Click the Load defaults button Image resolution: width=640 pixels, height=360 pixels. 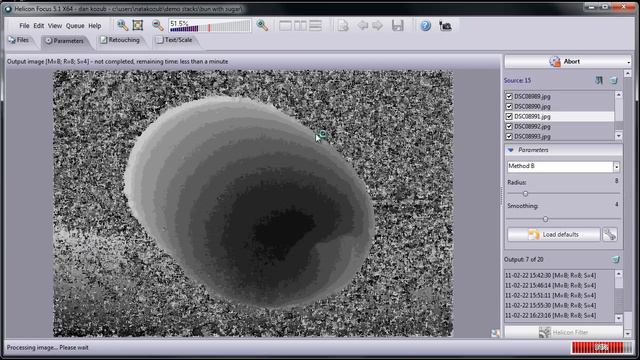click(553, 235)
